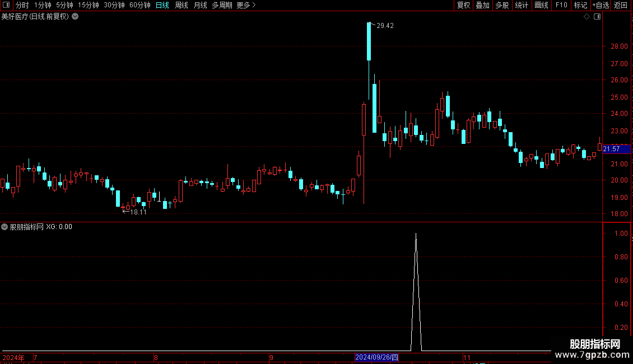633x364 pixels.
Task: Switch to 分时 intraday view
Action: [22, 5]
